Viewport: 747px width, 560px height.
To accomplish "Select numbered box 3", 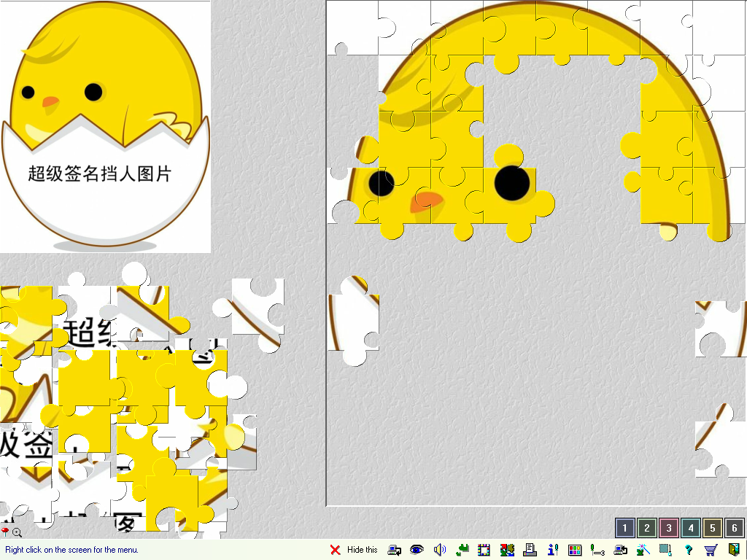I will click(x=668, y=528).
